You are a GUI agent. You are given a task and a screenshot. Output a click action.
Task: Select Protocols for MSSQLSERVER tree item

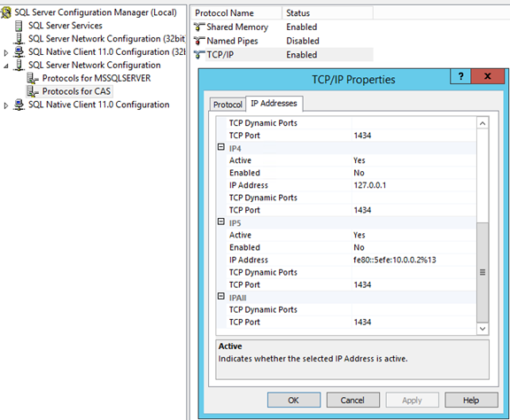point(97,79)
